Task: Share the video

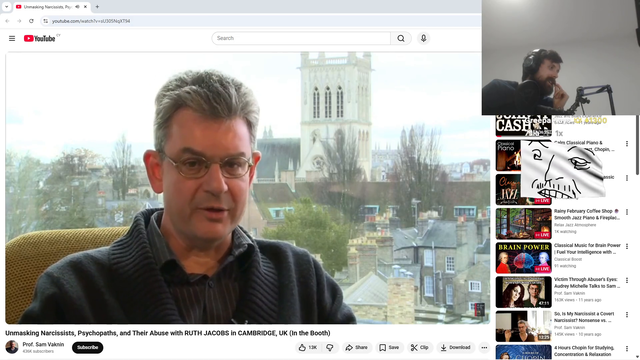Action: coord(357,347)
